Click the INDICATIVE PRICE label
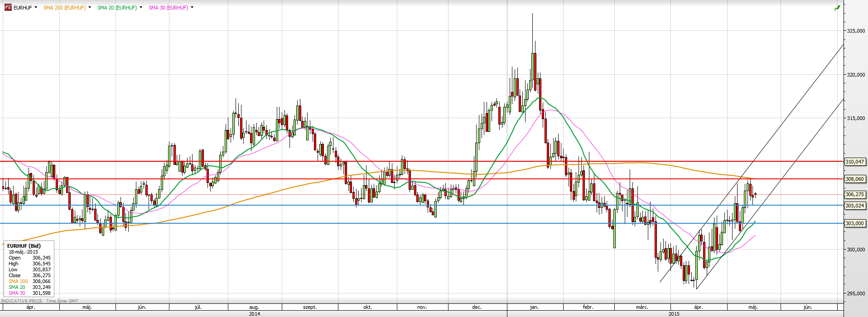The image size is (868, 317). [x=21, y=301]
